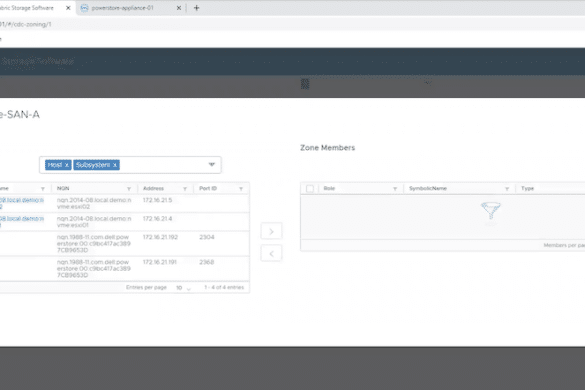This screenshot has height=390, width=585.
Task: Select the row with address 172.16.21.4
Action: (x=125, y=222)
